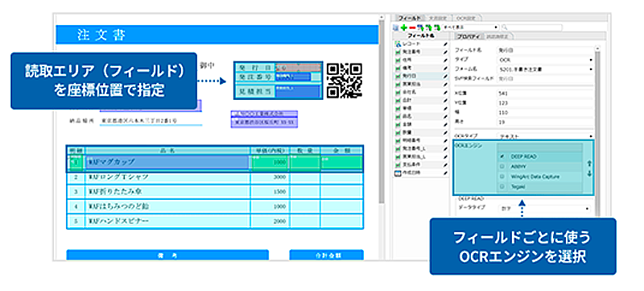
Task: Click the X位置 input field showing 541
Action: (545, 93)
